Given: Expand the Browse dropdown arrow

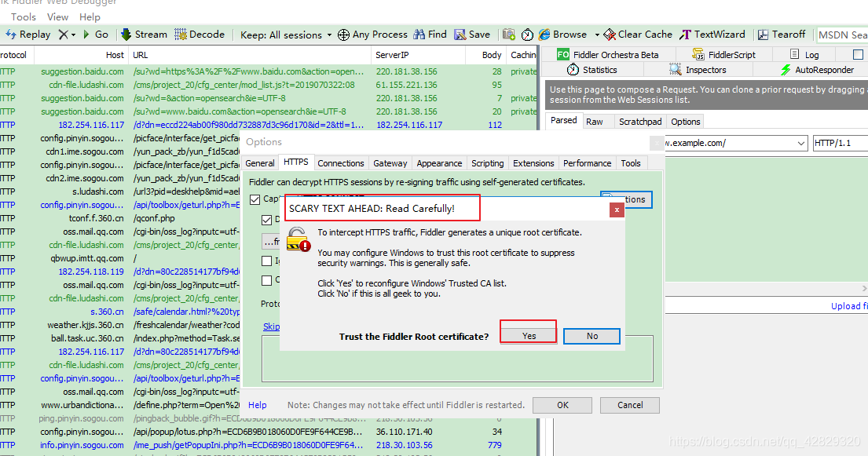Looking at the screenshot, I should pyautogui.click(x=597, y=35).
